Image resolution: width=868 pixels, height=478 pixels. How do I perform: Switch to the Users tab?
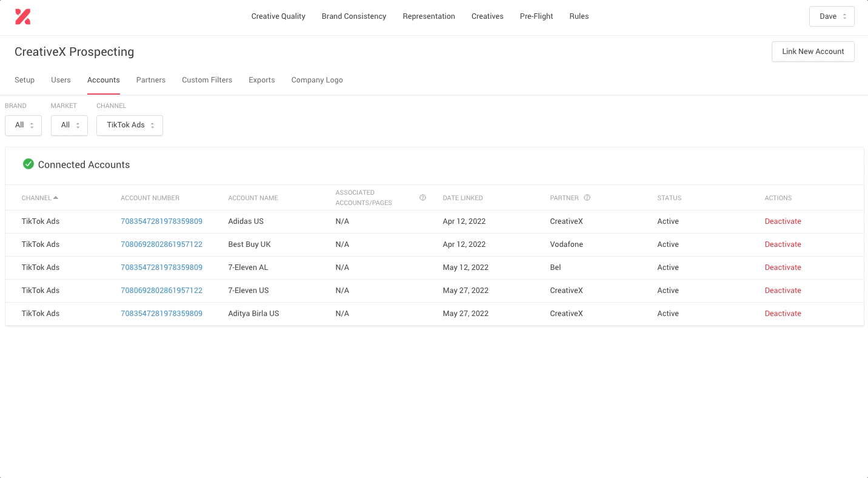[x=61, y=80]
